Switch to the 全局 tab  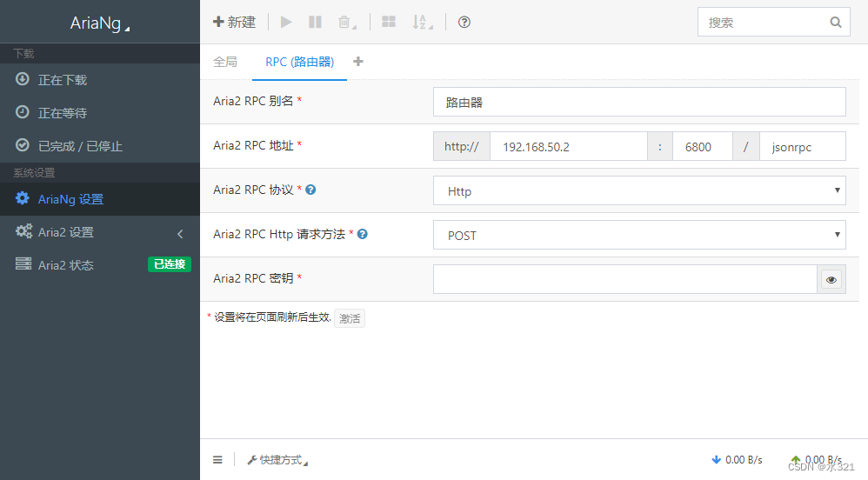tap(225, 62)
